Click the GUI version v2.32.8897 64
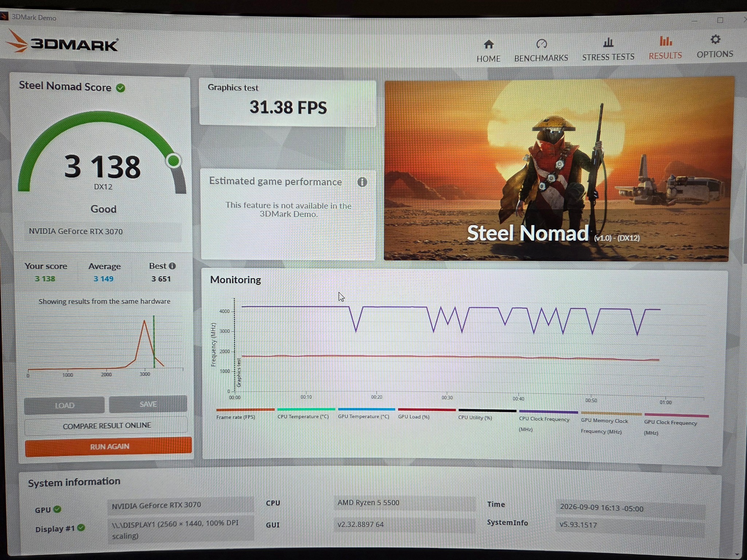Viewport: 747px width, 560px height. tap(404, 524)
